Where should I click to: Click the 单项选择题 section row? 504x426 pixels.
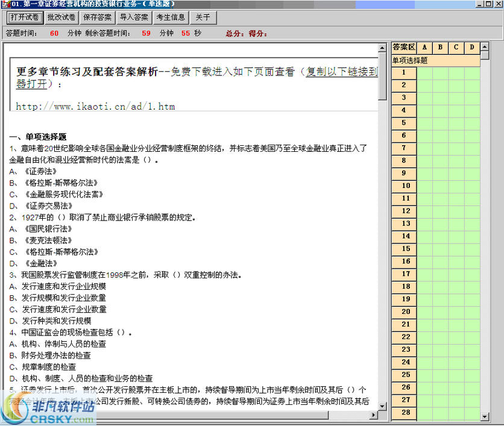click(x=435, y=60)
